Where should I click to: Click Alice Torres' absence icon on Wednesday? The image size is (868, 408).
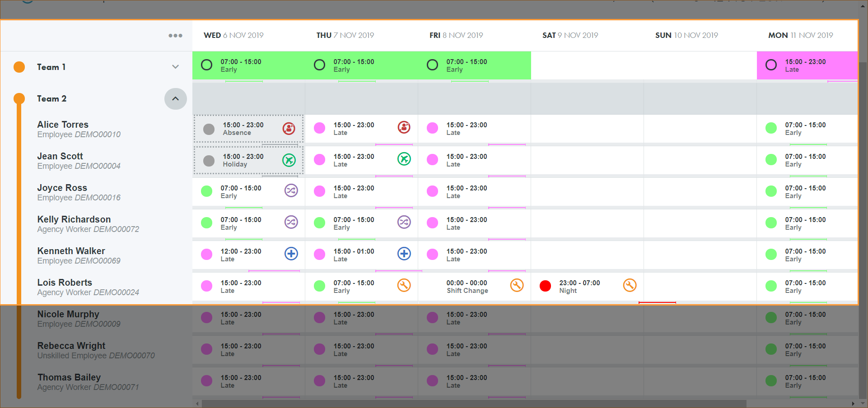tap(289, 129)
